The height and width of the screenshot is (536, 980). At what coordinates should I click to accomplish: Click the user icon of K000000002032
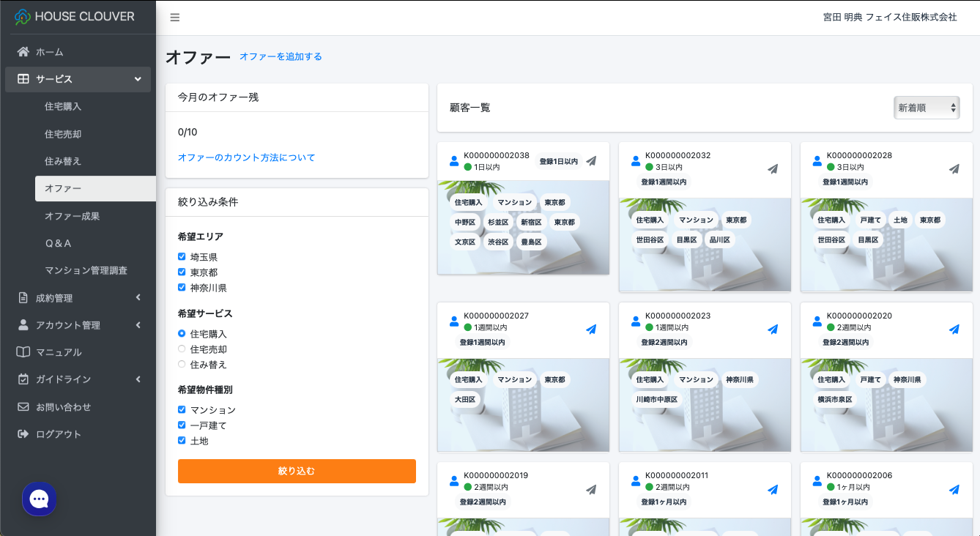[x=635, y=161]
